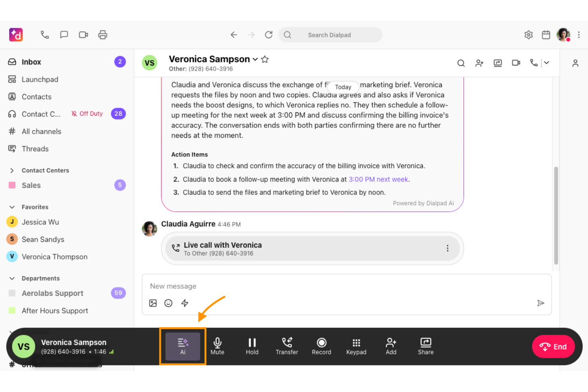Go back with the left arrow
This screenshot has height=392, width=588.
click(234, 35)
